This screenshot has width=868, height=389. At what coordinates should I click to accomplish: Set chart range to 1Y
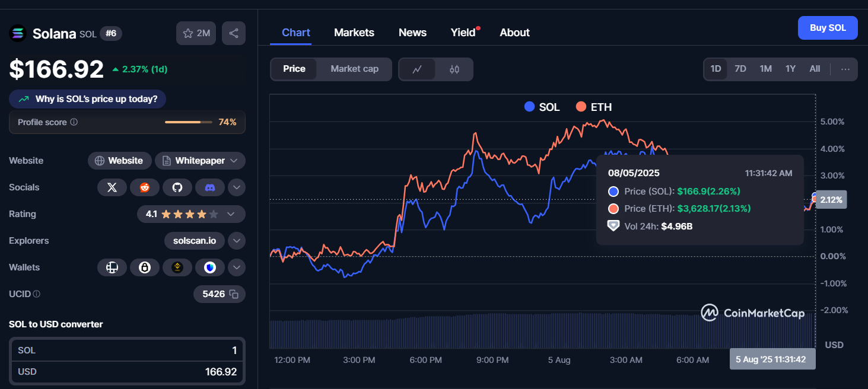pos(790,69)
